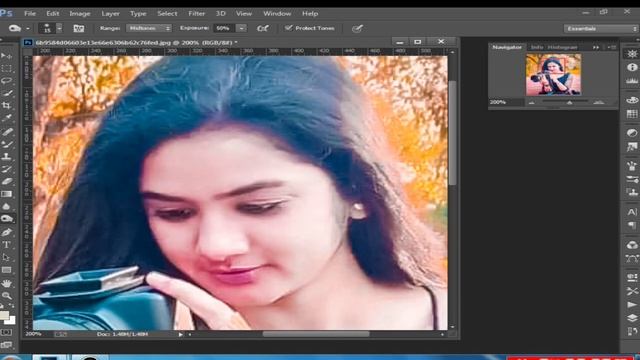Select the Lasso tool
The width and height of the screenshot is (640, 360).
(6, 80)
